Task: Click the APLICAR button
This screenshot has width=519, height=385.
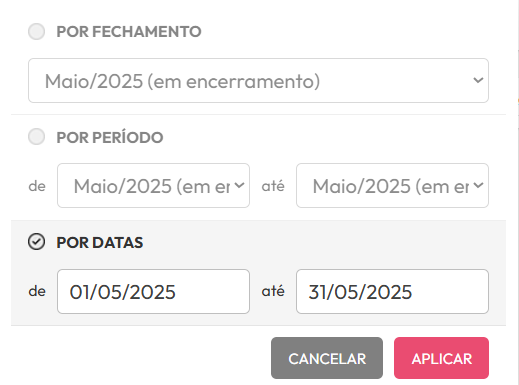Action: click(441, 358)
